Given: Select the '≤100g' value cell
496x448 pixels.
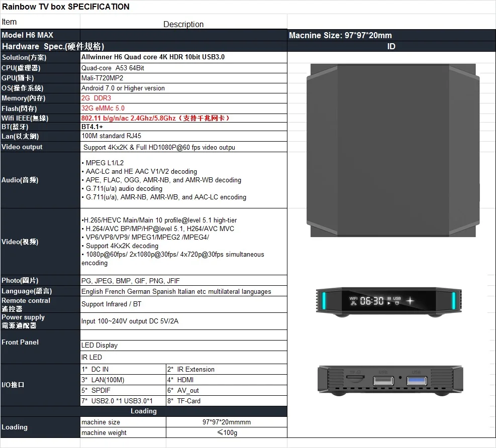Looking at the screenshot, I should (227, 432).
